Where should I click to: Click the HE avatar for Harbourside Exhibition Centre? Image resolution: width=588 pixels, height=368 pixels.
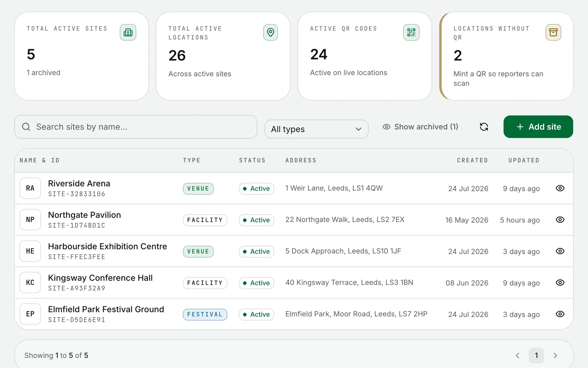(30, 251)
